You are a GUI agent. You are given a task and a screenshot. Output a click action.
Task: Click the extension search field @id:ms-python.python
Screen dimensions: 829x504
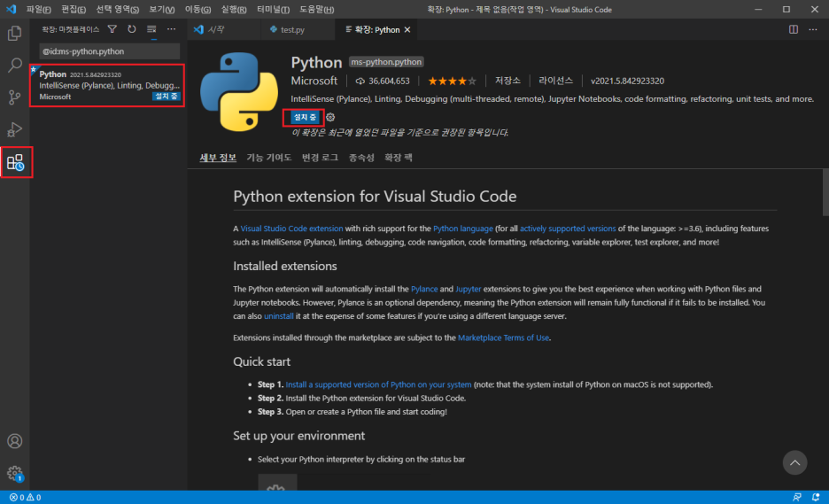(110, 51)
